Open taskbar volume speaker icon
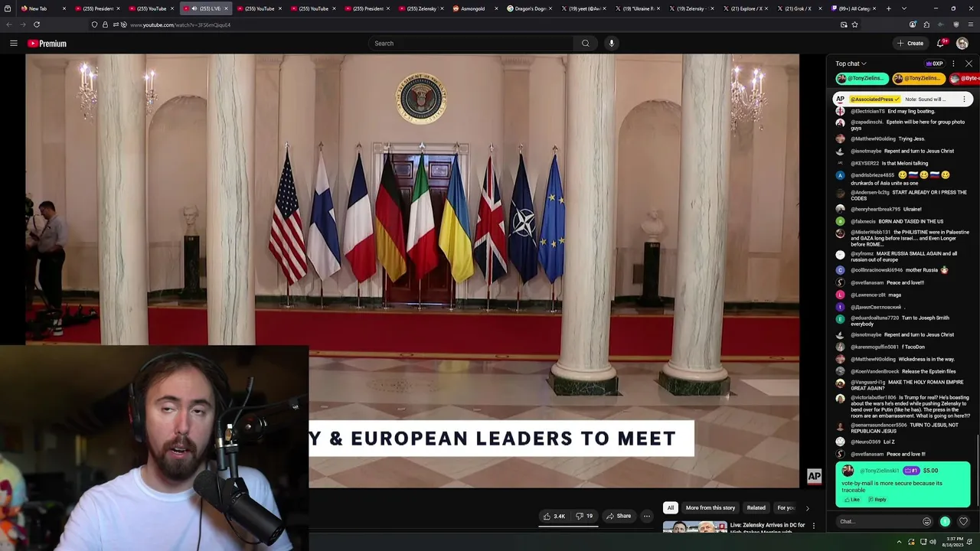Screen dimensions: 980x551 tap(933, 542)
